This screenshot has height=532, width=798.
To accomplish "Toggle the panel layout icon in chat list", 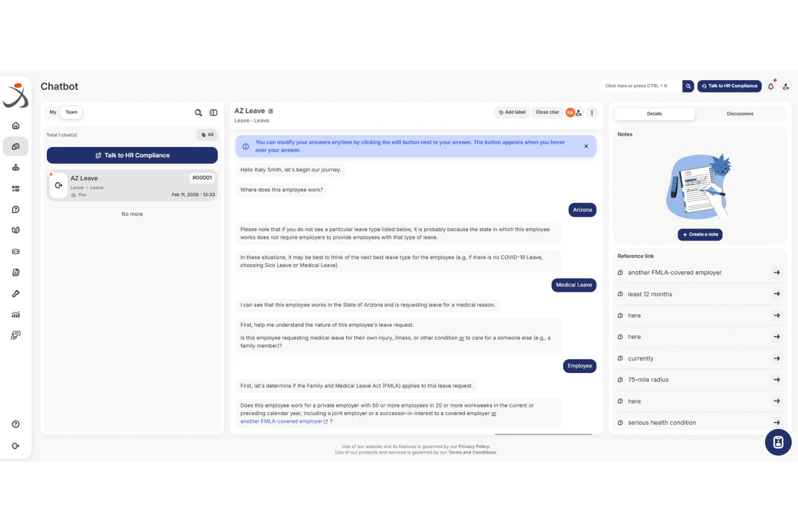I will point(214,113).
